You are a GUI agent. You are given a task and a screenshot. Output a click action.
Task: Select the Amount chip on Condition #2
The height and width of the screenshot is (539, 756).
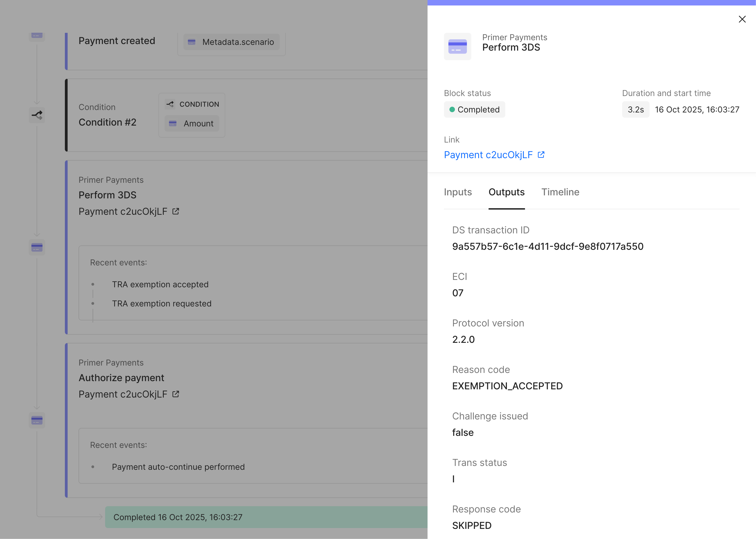pos(192,123)
